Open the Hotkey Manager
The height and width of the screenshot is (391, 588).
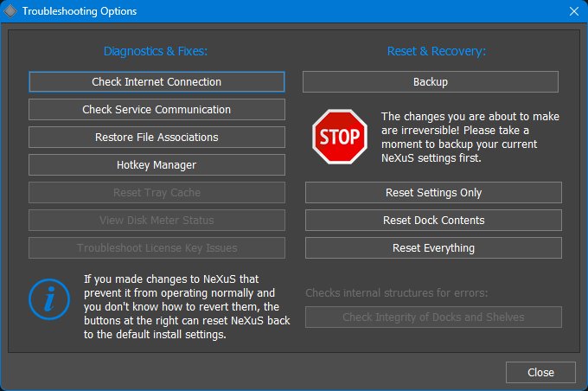157,165
